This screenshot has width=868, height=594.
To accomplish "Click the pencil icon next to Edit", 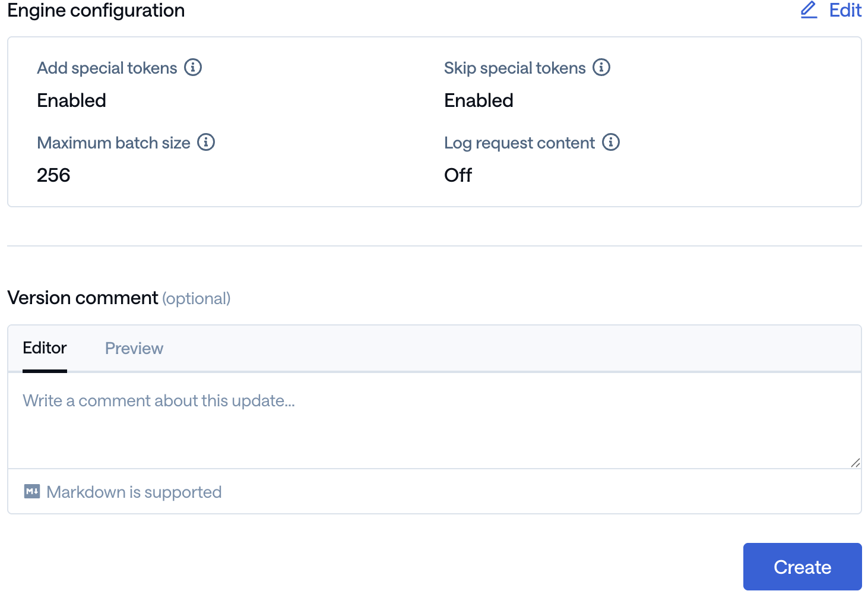I will click(x=809, y=10).
